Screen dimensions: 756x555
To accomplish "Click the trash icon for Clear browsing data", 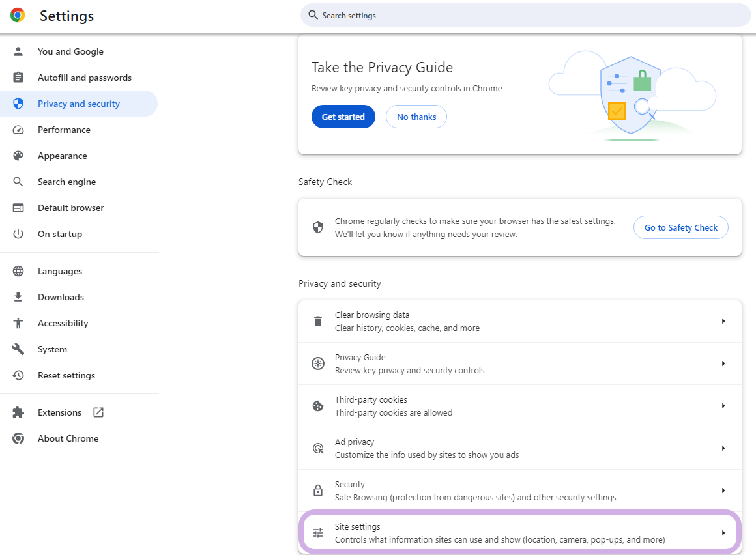I will tap(318, 321).
